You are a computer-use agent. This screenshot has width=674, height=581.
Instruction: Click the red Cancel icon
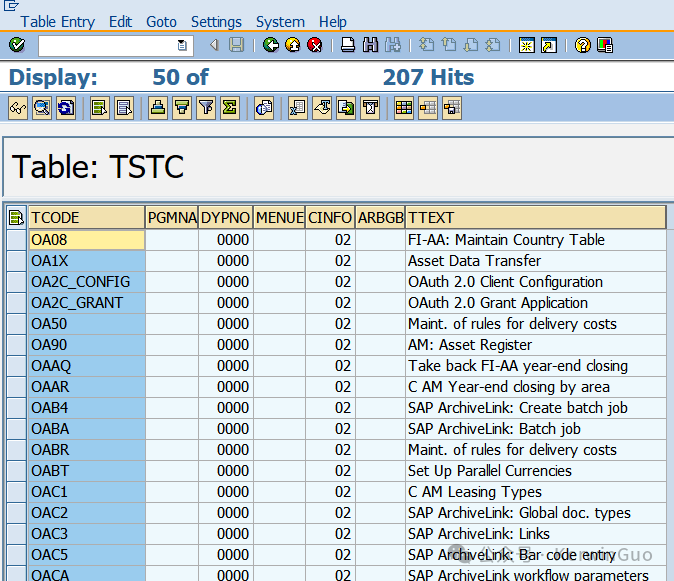[315, 45]
